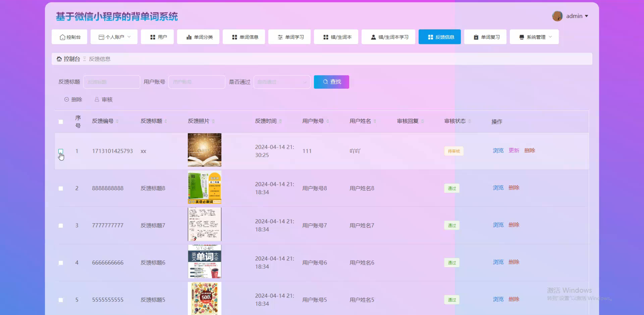Expand the 是否通过 dropdown filter
This screenshot has width=644, height=315.
(282, 82)
